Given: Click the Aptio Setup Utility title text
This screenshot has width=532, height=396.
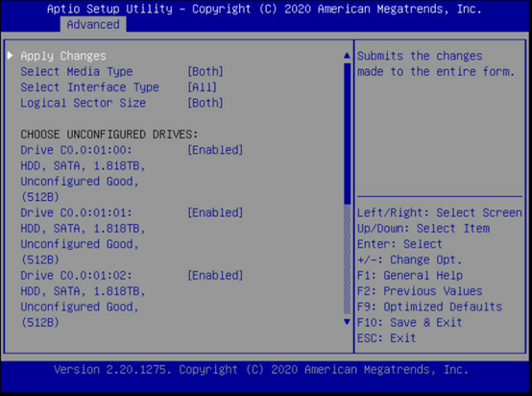Looking at the screenshot, I should click(264, 9).
